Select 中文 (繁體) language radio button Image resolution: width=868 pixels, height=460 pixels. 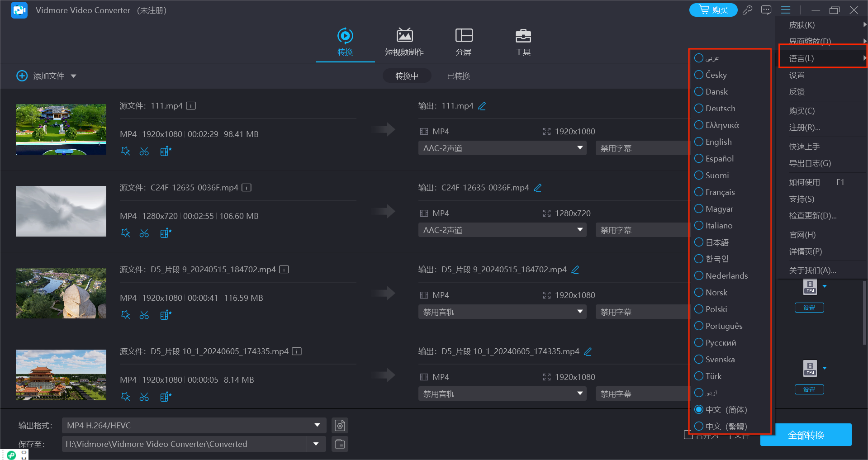coord(699,427)
